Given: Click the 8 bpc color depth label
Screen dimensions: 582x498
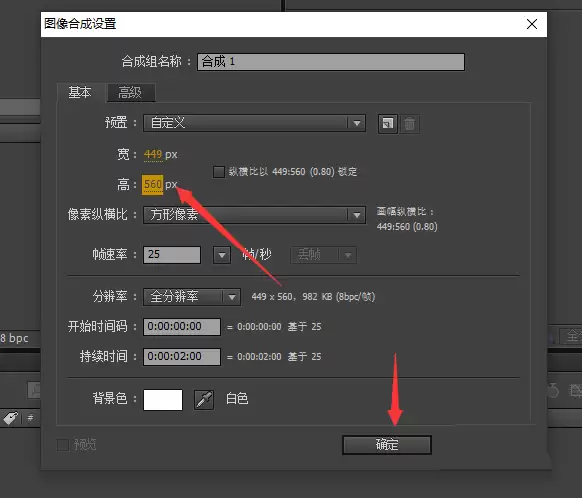Looking at the screenshot, I should [14, 338].
